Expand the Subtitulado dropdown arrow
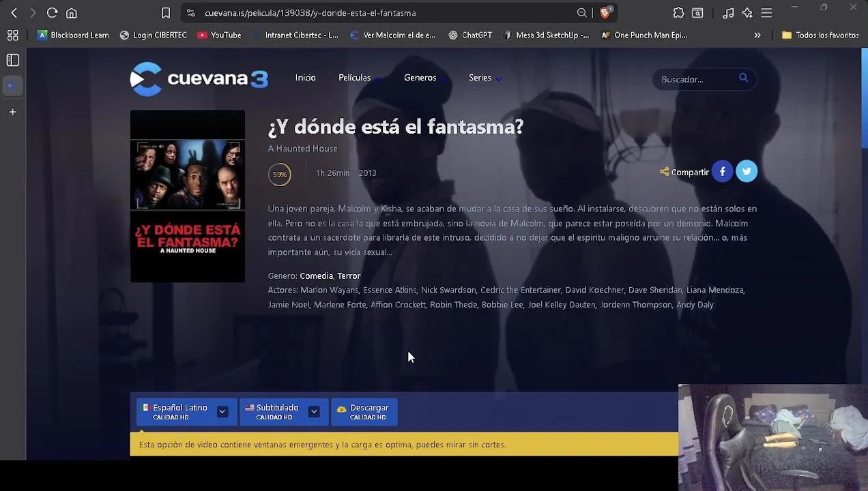This screenshot has width=868, height=491. [x=314, y=412]
